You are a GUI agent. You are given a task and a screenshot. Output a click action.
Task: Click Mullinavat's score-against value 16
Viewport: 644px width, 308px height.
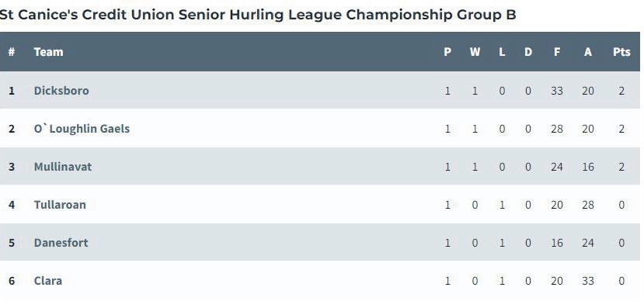[588, 167]
